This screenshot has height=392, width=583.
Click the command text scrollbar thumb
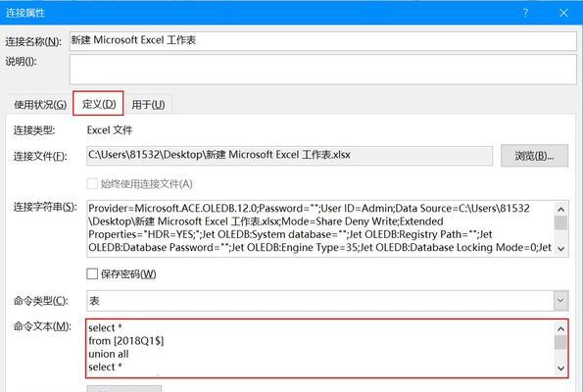(x=560, y=343)
